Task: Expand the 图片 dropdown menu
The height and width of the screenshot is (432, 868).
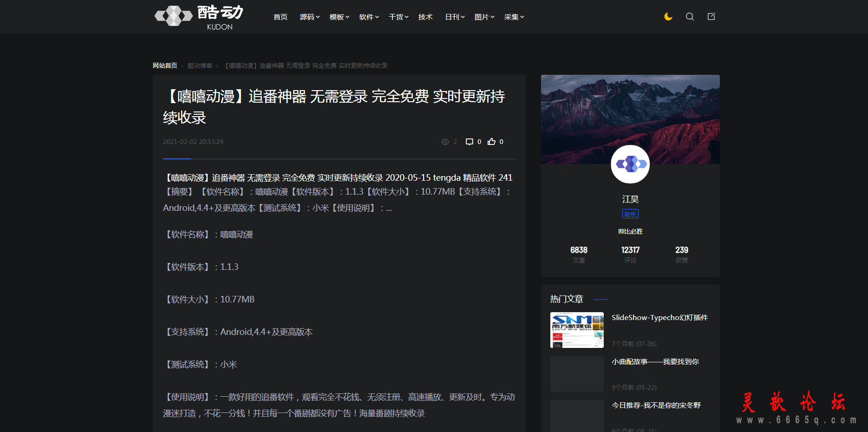Action: [x=484, y=17]
